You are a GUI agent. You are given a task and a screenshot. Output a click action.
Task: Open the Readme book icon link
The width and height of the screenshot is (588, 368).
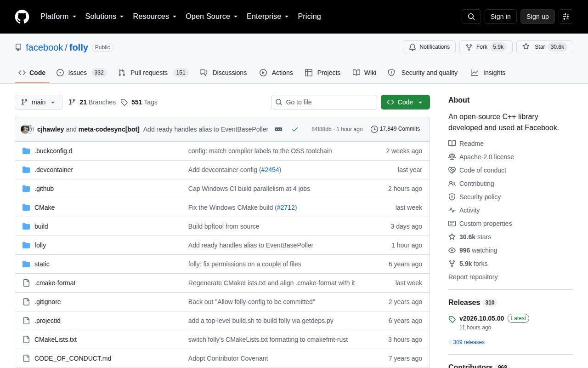pos(452,144)
